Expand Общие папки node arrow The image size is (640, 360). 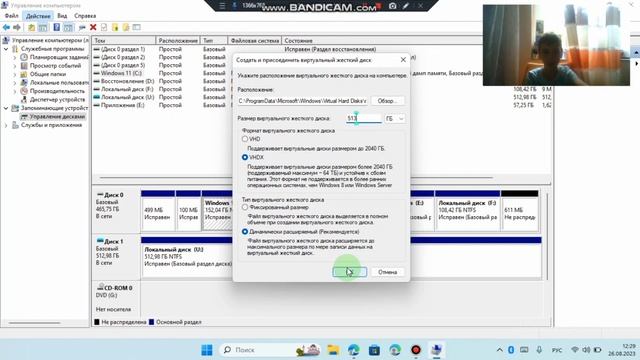pos(15,74)
